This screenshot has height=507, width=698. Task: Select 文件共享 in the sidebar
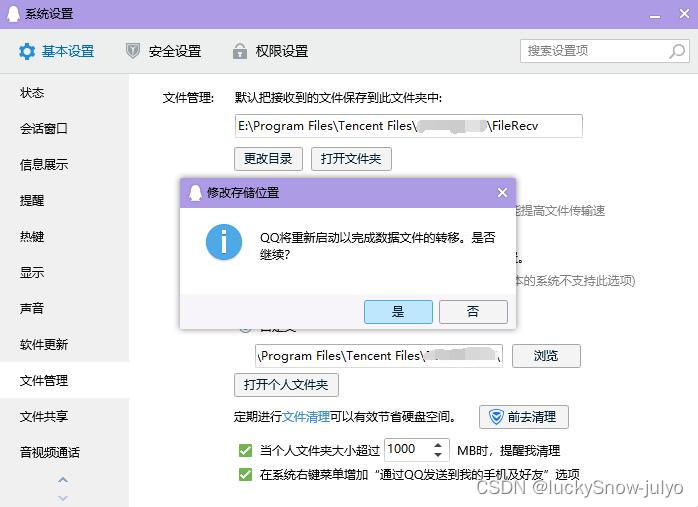point(65,416)
